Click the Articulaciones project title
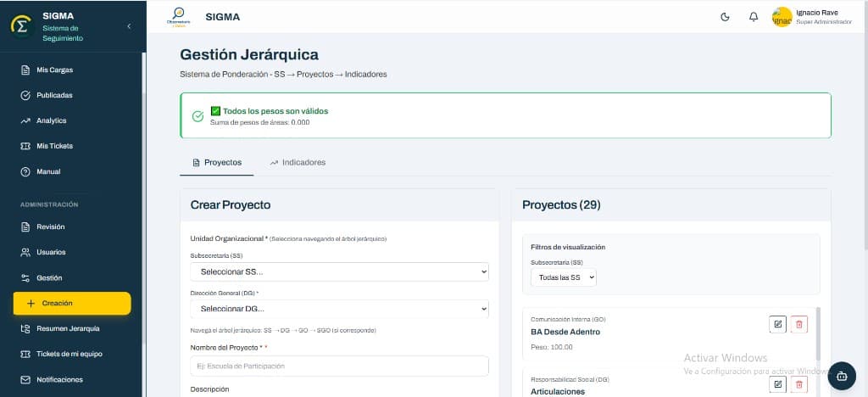 click(x=558, y=391)
